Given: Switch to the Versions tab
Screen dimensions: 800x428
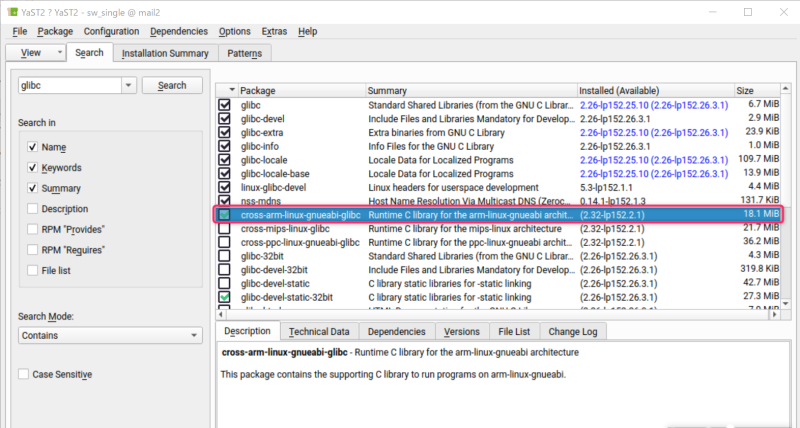Looking at the screenshot, I should (x=462, y=332).
